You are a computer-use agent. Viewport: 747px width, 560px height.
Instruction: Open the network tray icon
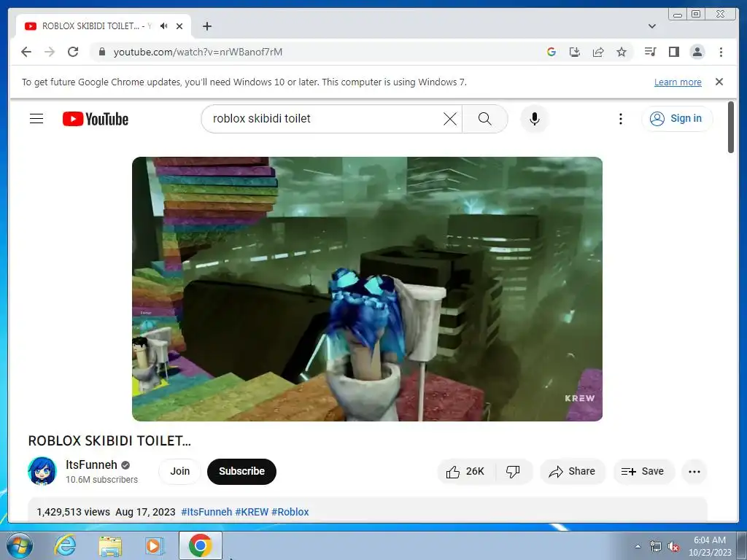656,547
